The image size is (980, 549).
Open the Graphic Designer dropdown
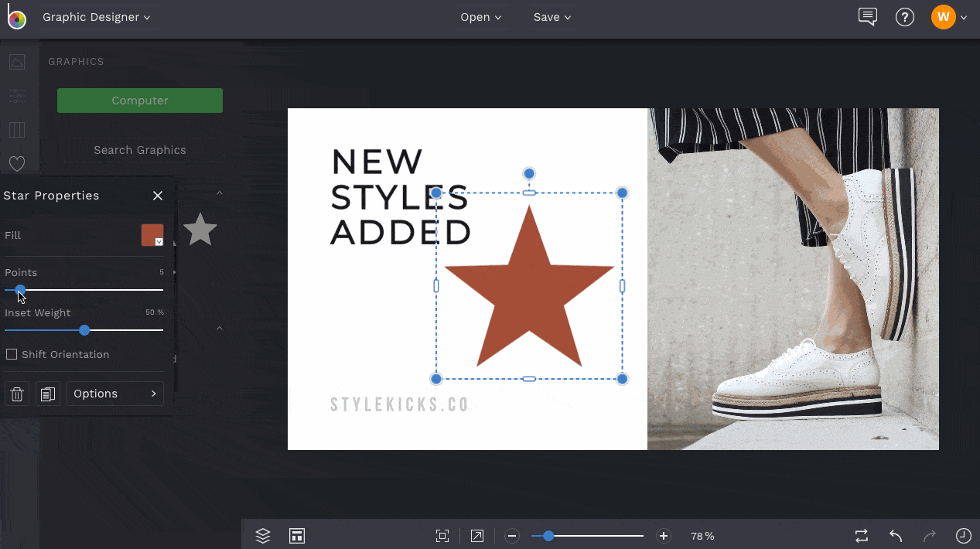(x=97, y=17)
